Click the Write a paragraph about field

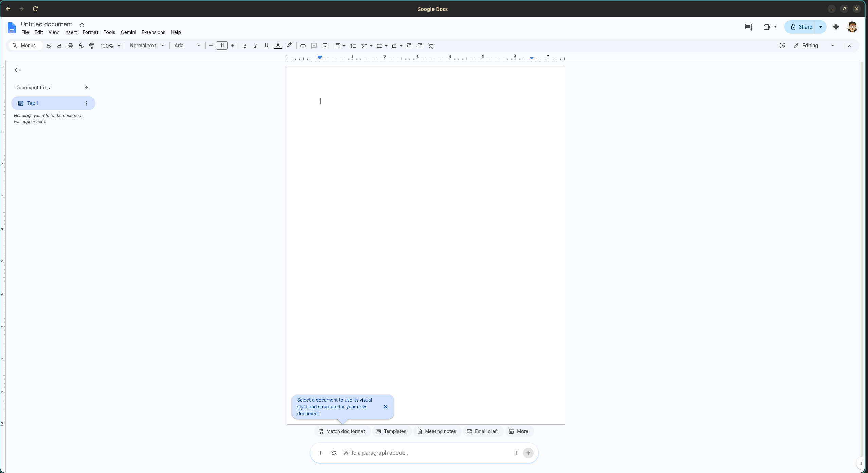click(x=425, y=453)
